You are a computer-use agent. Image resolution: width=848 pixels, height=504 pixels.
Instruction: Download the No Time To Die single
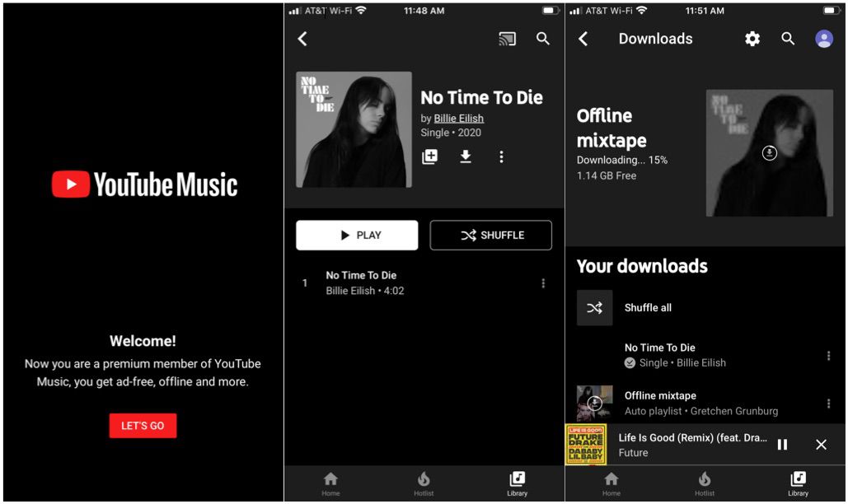coord(465,156)
